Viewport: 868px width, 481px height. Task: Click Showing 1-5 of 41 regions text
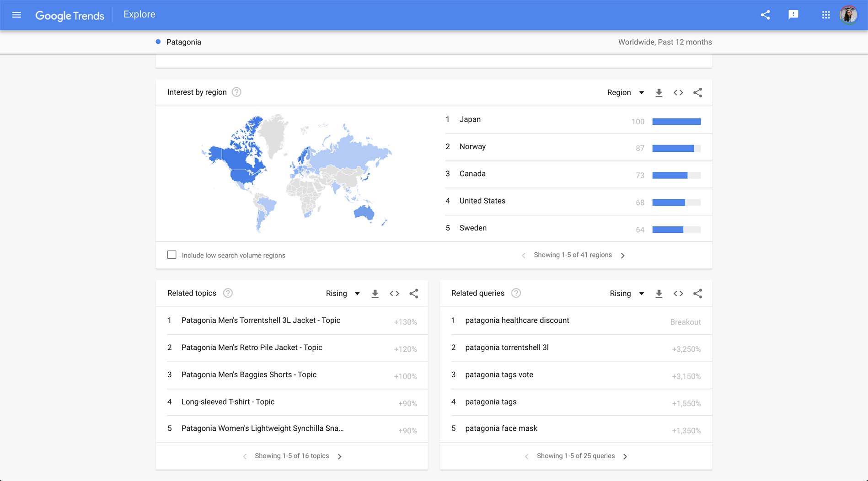573,255
